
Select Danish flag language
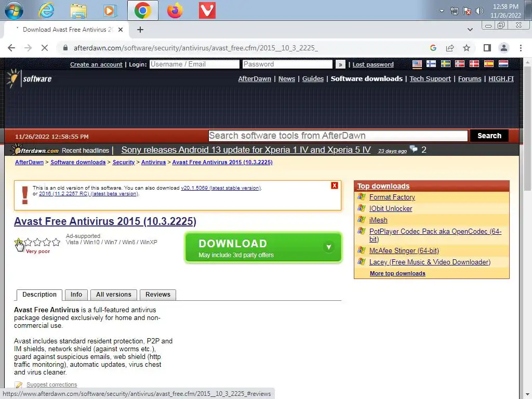click(x=474, y=64)
